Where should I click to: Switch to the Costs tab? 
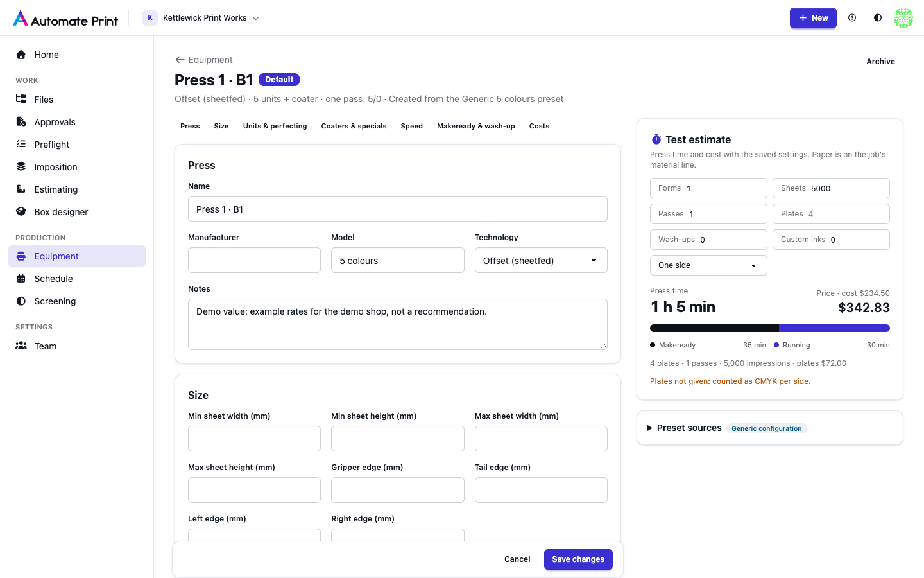tap(540, 126)
